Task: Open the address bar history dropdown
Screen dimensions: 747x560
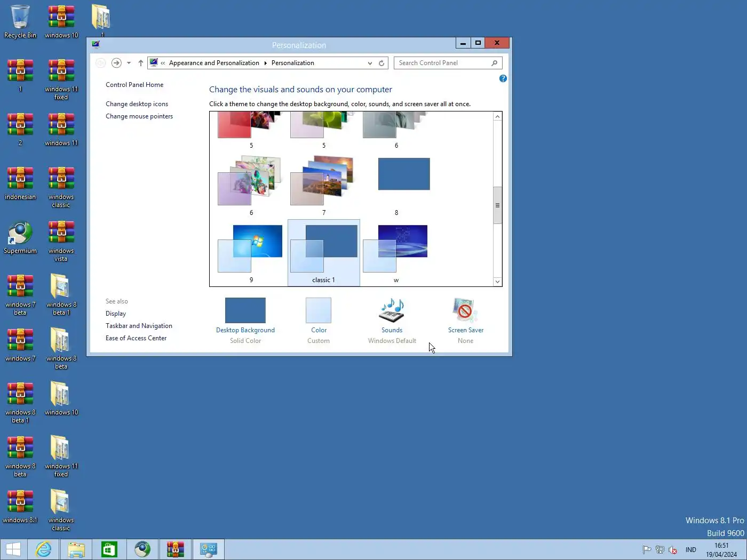Action: [x=370, y=63]
